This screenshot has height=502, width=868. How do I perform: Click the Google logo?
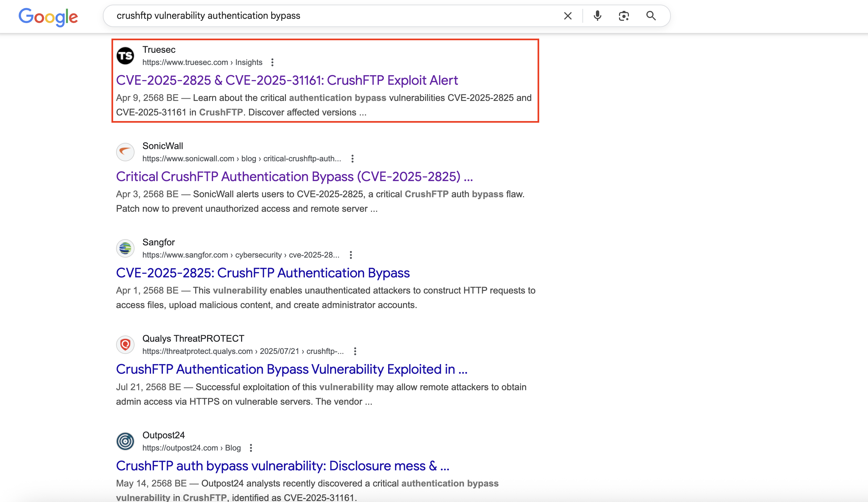(x=48, y=16)
